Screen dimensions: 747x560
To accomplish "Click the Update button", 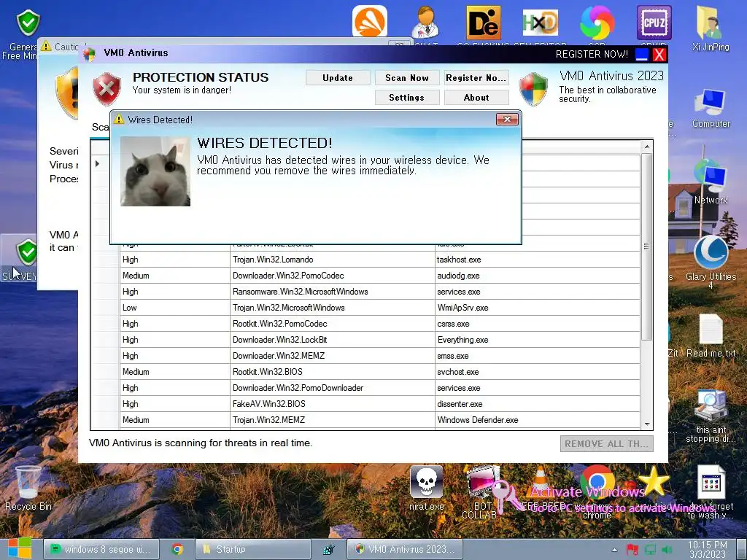I will [x=338, y=77].
